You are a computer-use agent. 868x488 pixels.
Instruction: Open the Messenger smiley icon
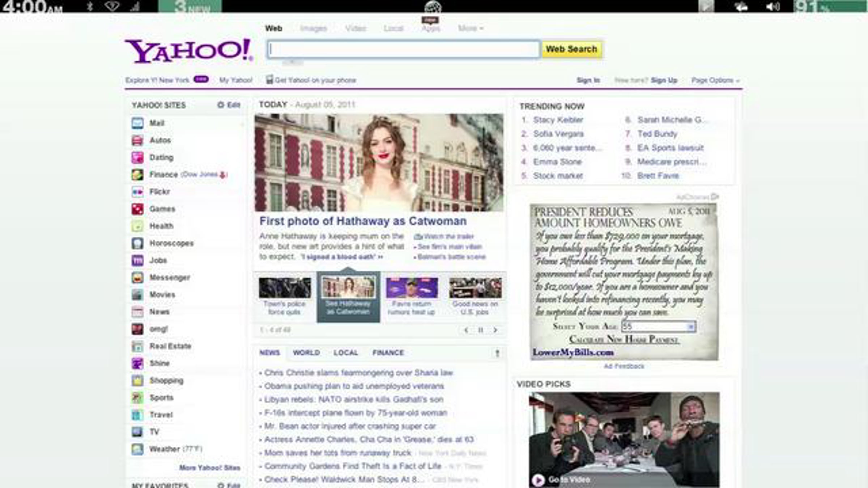pyautogui.click(x=137, y=278)
